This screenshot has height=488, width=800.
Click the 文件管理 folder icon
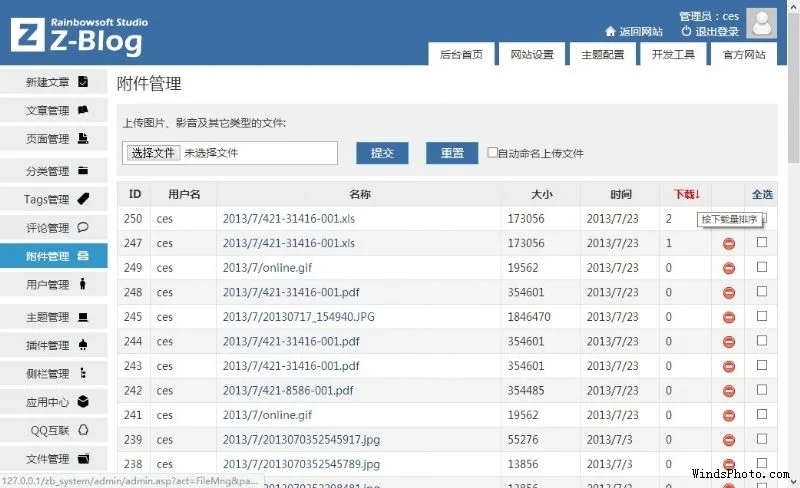click(x=83, y=458)
